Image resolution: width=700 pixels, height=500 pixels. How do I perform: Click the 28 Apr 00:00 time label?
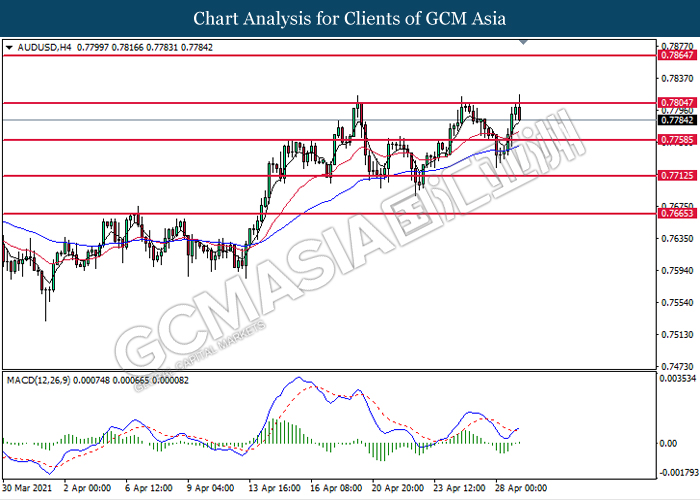coord(521,488)
